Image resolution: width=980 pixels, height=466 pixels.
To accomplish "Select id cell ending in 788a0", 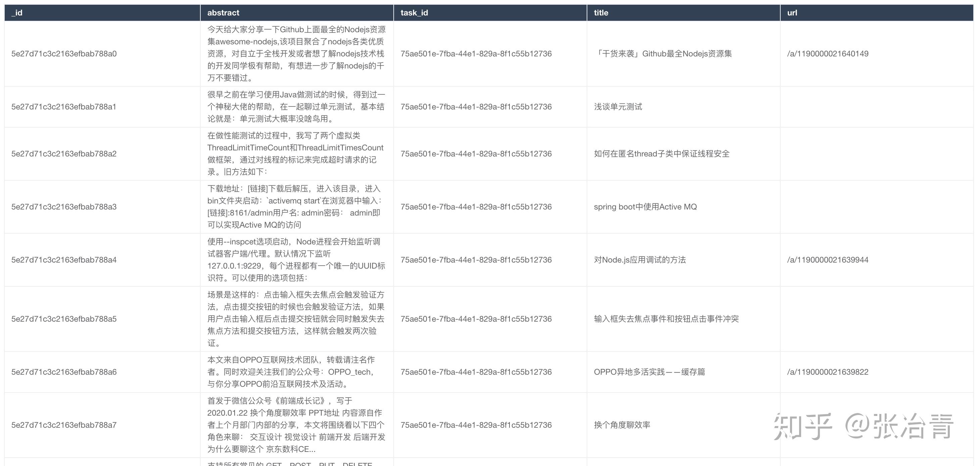I will [x=64, y=54].
